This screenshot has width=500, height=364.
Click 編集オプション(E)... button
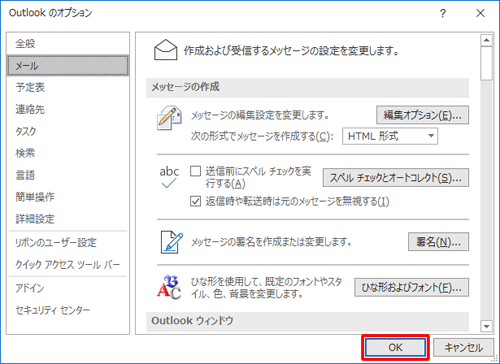422,115
